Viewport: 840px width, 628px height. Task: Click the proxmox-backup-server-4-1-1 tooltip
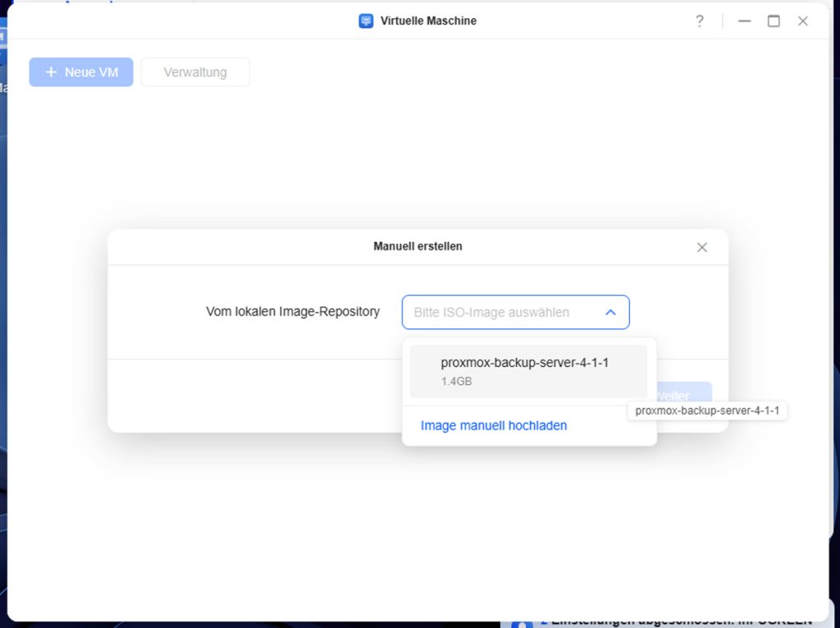(x=707, y=410)
